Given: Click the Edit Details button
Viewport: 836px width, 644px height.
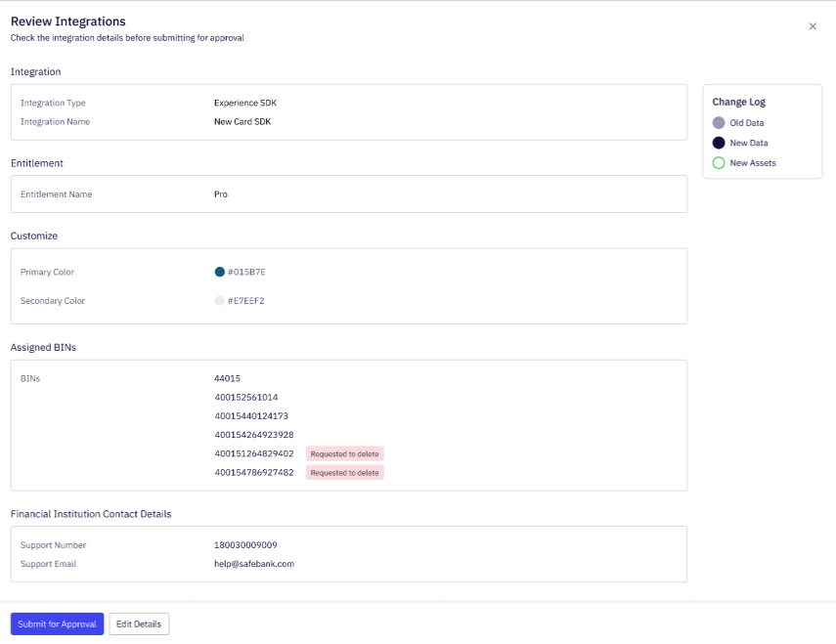Looking at the screenshot, I should (138, 623).
